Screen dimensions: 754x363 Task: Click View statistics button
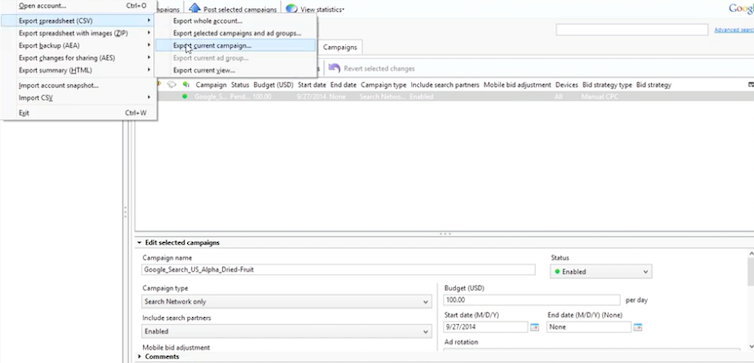coord(315,9)
